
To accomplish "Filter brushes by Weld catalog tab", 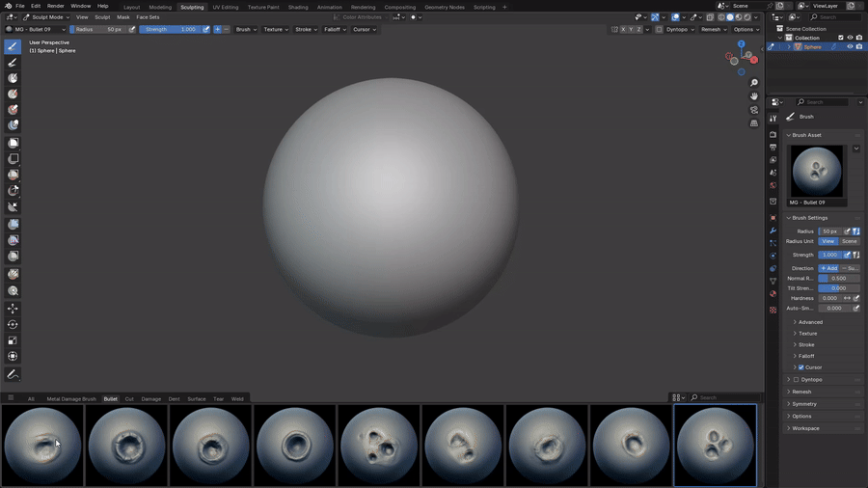I will coord(237,399).
